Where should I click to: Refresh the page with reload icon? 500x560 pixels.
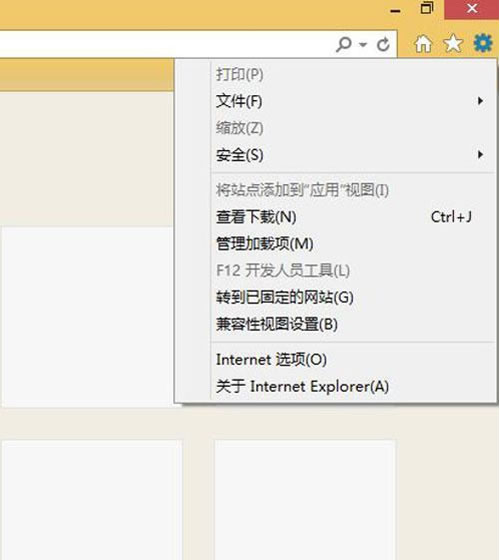click(383, 44)
